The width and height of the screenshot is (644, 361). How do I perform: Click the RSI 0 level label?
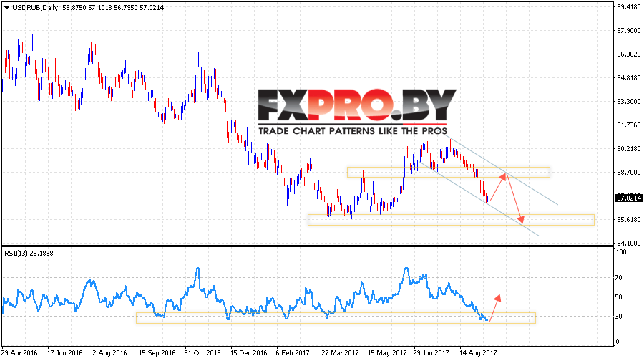618,342
